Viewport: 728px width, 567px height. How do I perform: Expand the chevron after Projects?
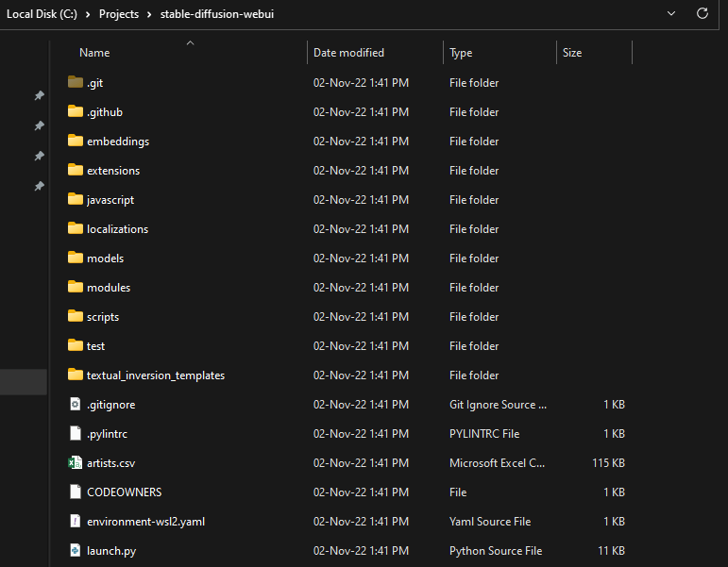pos(149,14)
